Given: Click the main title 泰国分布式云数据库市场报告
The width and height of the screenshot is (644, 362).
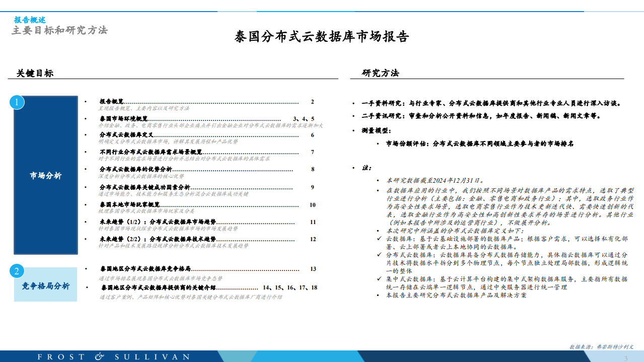Looking at the screenshot, I should (x=322, y=37).
